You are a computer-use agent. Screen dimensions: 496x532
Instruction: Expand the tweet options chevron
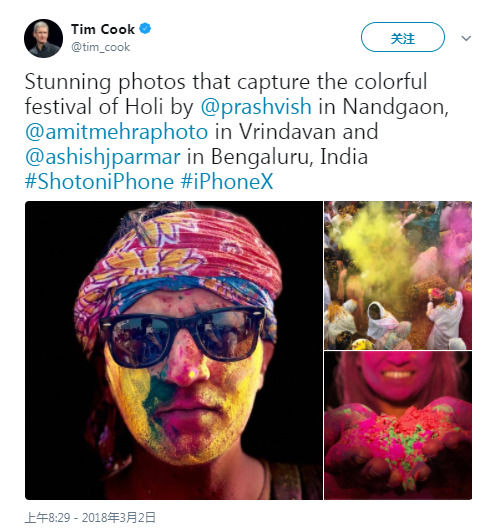tap(466, 38)
